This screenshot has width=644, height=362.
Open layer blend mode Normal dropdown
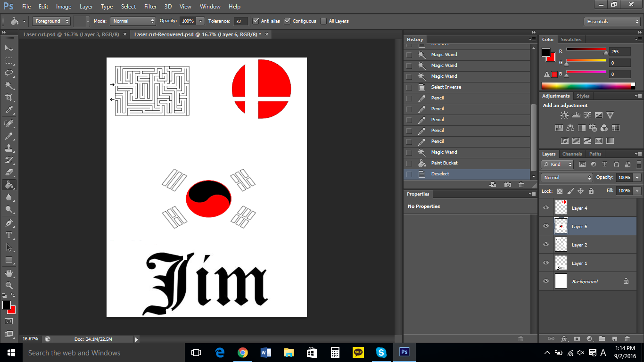pyautogui.click(x=567, y=177)
